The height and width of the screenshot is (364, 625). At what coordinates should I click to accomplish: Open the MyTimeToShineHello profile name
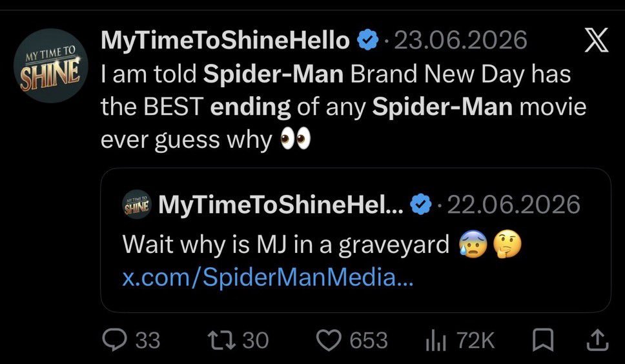(225, 41)
